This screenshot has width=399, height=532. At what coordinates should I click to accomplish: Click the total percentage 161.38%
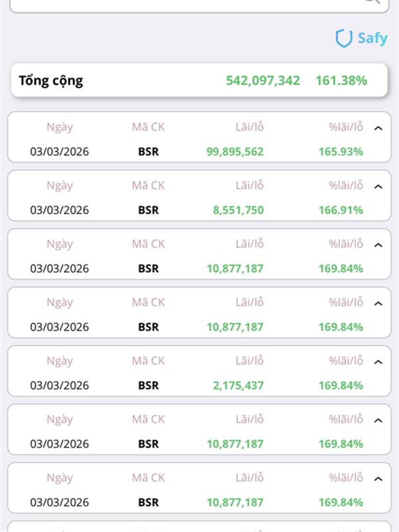pos(341,81)
